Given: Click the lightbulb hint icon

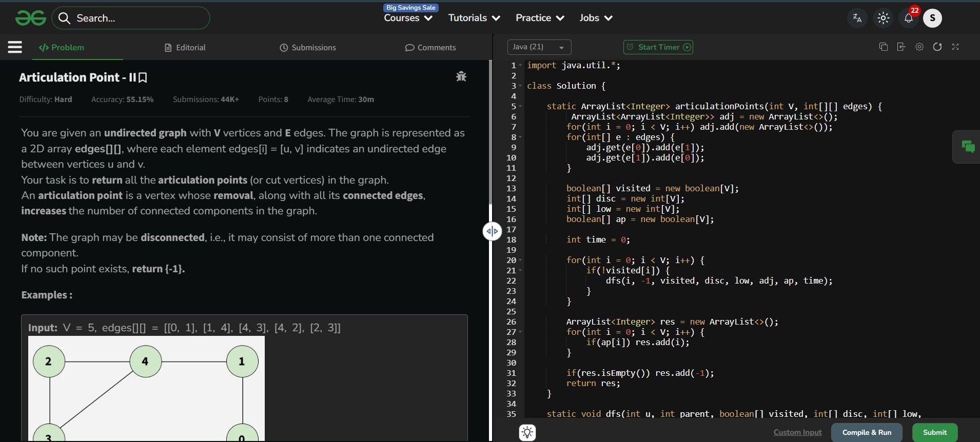Looking at the screenshot, I should click(527, 432).
